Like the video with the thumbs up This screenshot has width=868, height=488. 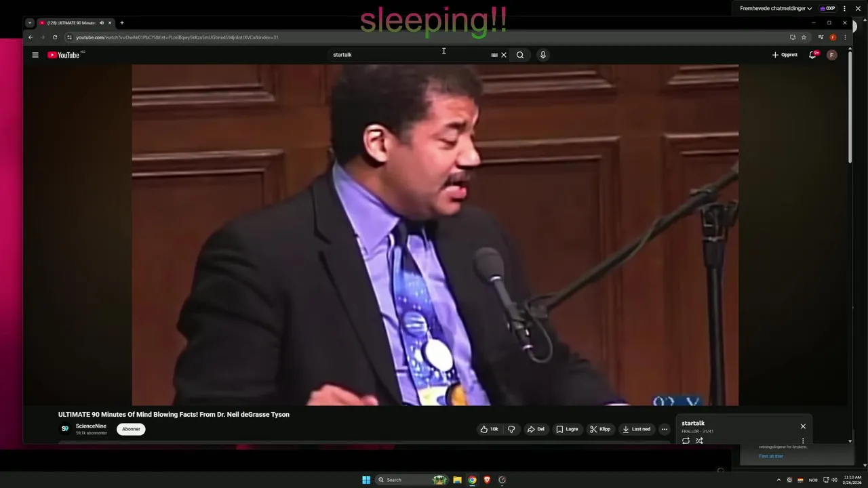point(489,429)
